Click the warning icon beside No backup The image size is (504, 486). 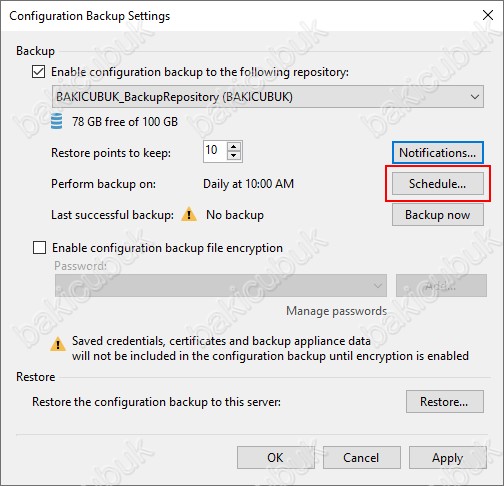click(189, 214)
